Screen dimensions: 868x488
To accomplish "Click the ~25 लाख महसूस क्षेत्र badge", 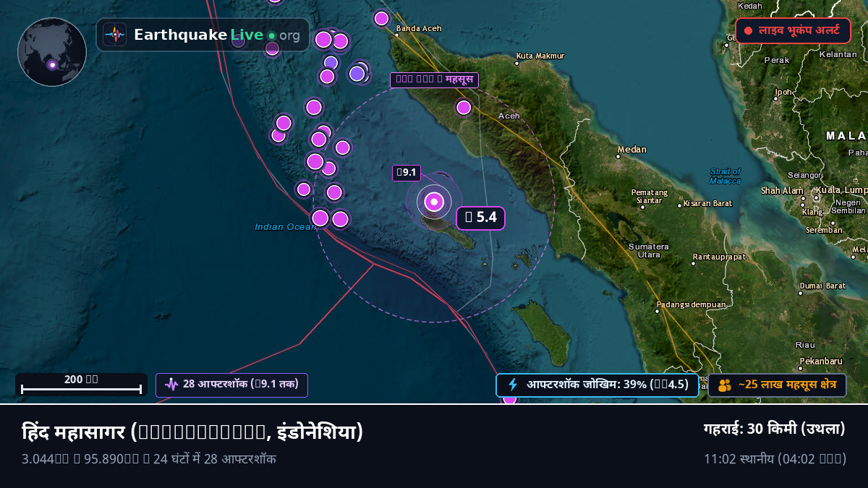I will [x=777, y=385].
